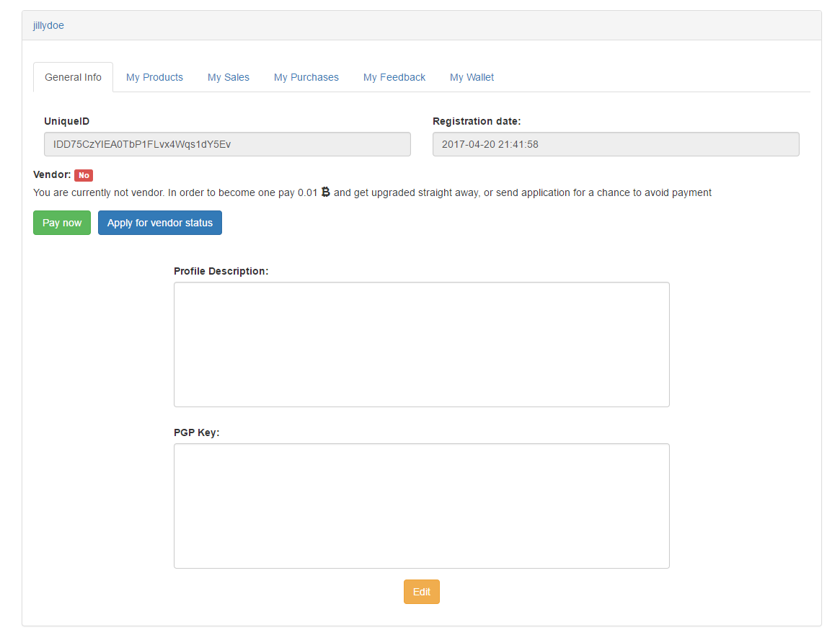View the My Feedback tab
Image resolution: width=840 pixels, height=635 pixels.
click(394, 77)
